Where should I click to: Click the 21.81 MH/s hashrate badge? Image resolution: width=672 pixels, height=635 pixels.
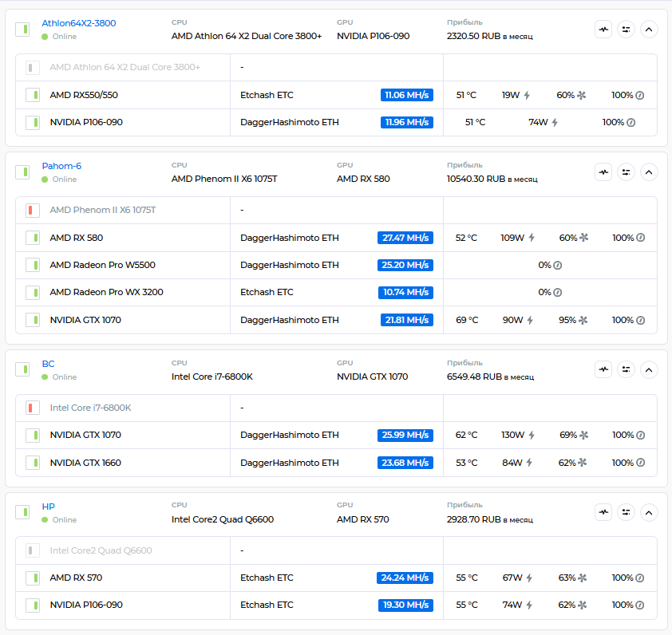pos(407,320)
